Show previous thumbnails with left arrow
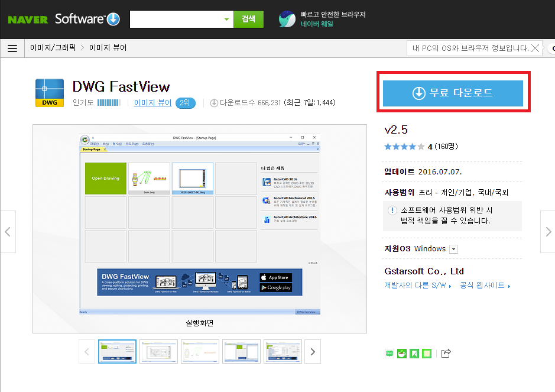555x392 pixels. 87,352
